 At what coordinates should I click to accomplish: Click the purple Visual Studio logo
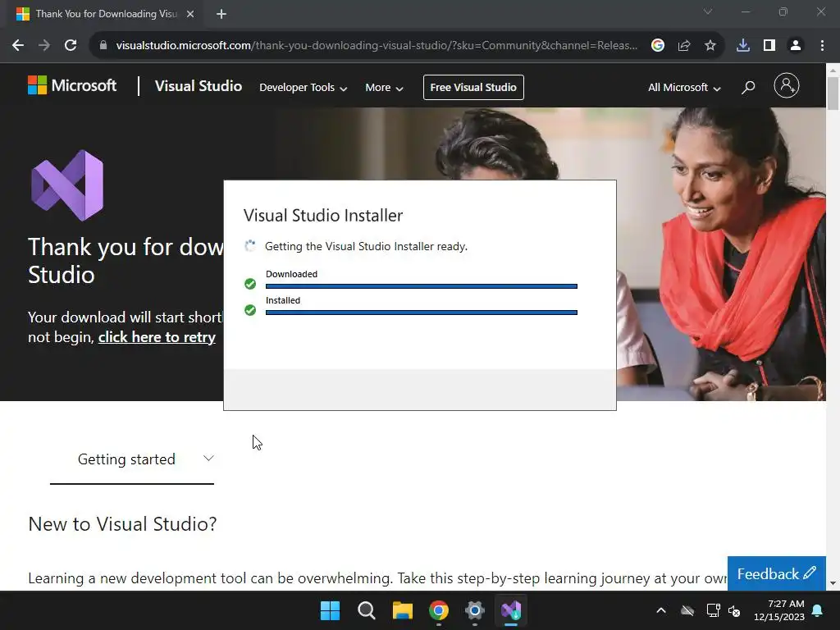pos(67,185)
